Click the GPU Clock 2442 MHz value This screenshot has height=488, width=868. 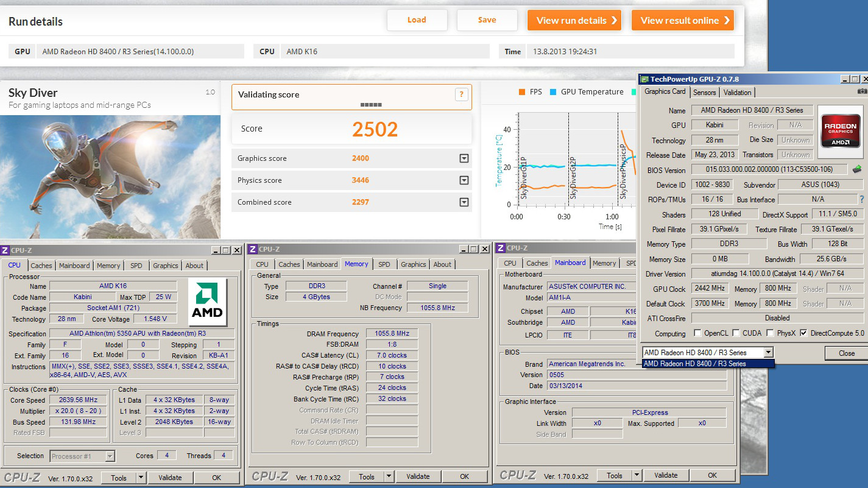pos(709,289)
